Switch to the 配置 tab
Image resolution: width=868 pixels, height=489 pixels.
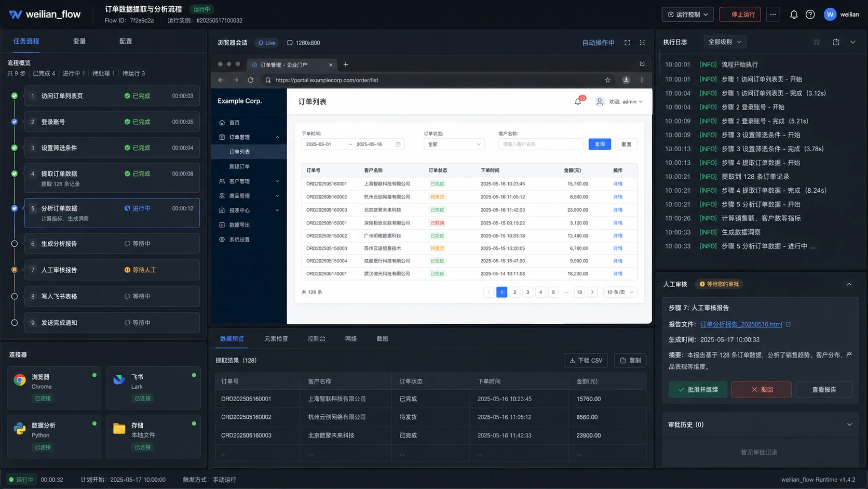click(x=126, y=41)
